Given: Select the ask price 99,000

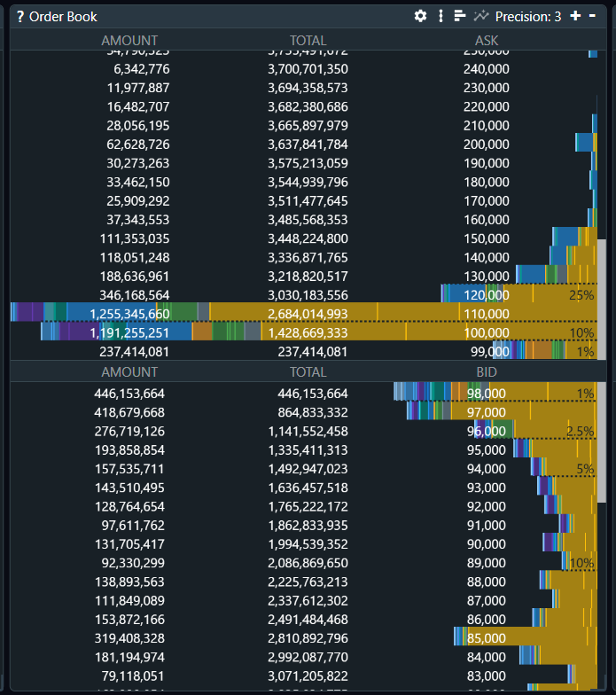Looking at the screenshot, I should tap(489, 352).
